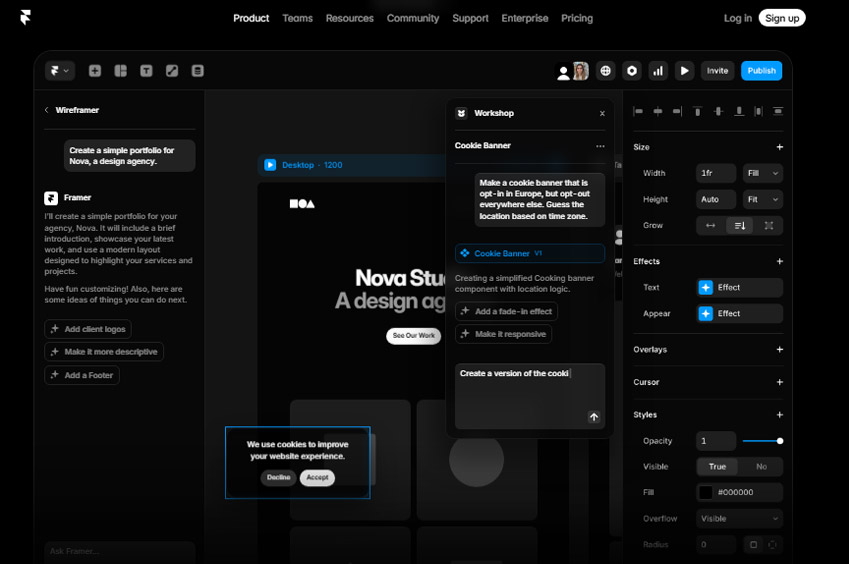
Task: Add a cursor with Cursor plus
Action: click(780, 382)
